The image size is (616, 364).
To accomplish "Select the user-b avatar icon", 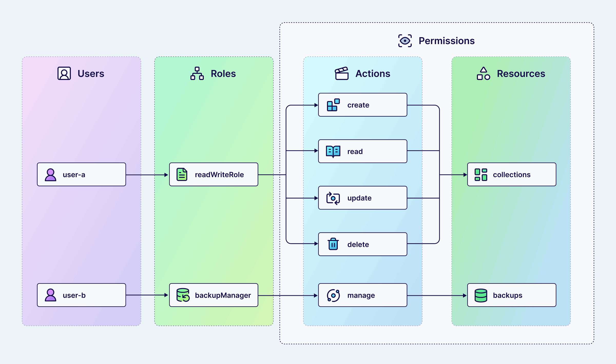I will (x=51, y=295).
